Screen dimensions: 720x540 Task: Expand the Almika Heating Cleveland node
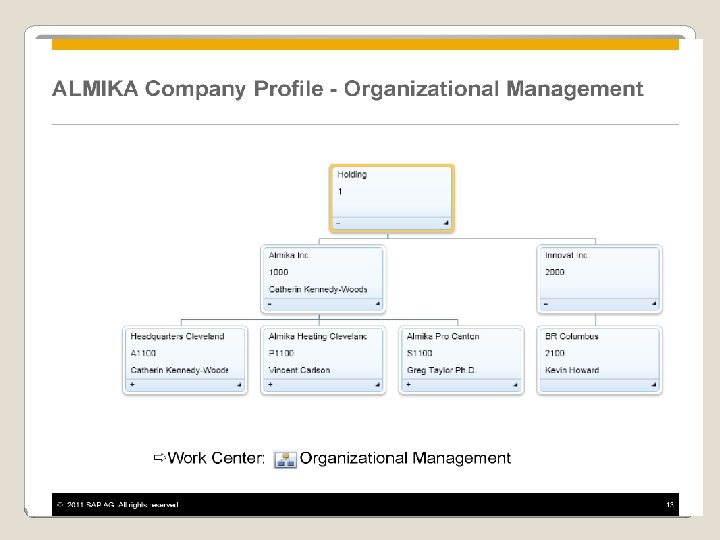tap(270, 384)
